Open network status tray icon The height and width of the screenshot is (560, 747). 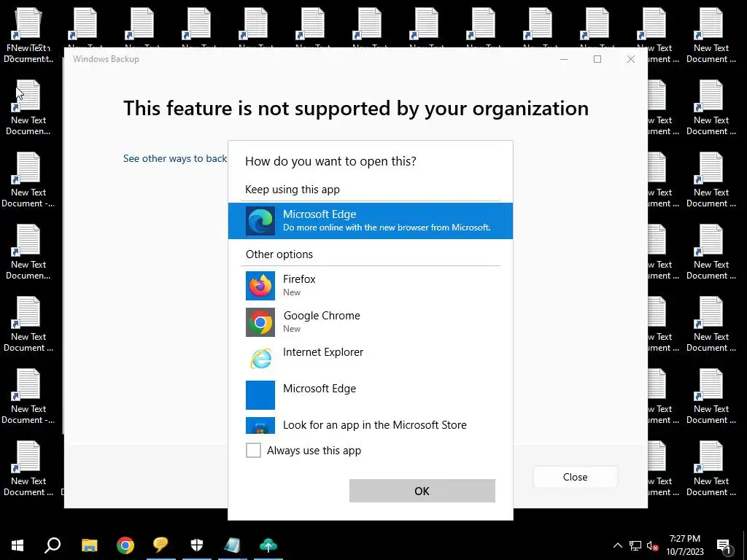click(x=635, y=545)
